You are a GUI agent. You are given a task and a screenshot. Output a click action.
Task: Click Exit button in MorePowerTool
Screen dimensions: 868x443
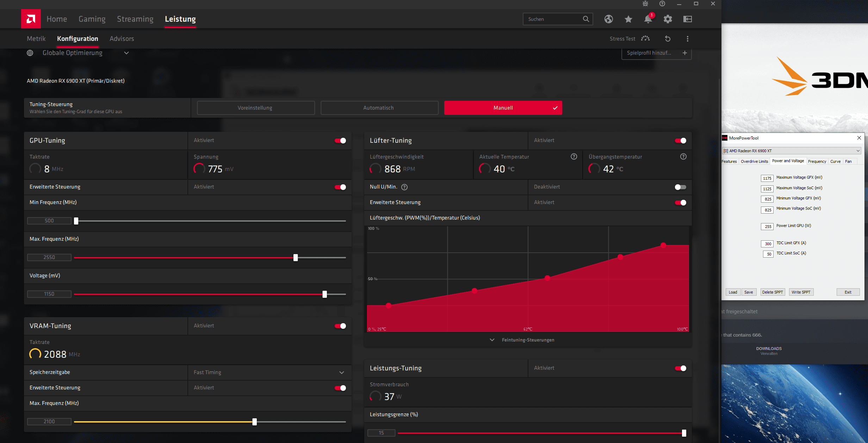pos(848,292)
